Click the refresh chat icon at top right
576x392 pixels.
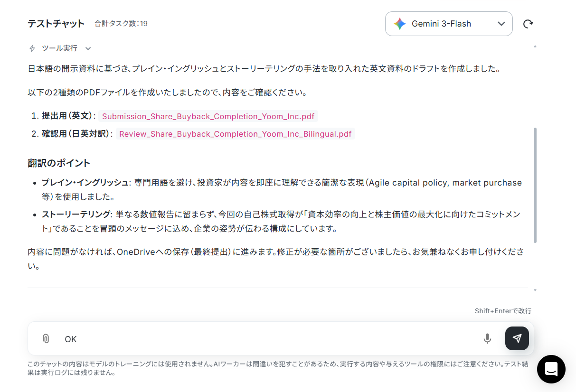[x=528, y=24]
